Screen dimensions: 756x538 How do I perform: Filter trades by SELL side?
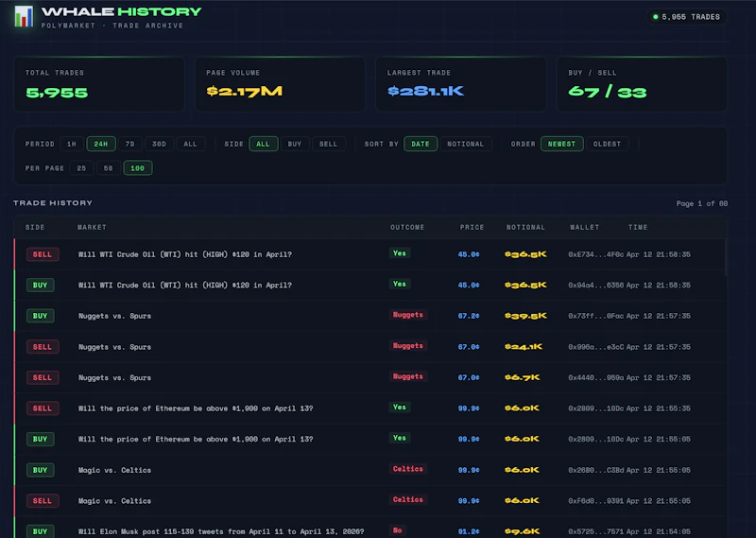pos(328,144)
